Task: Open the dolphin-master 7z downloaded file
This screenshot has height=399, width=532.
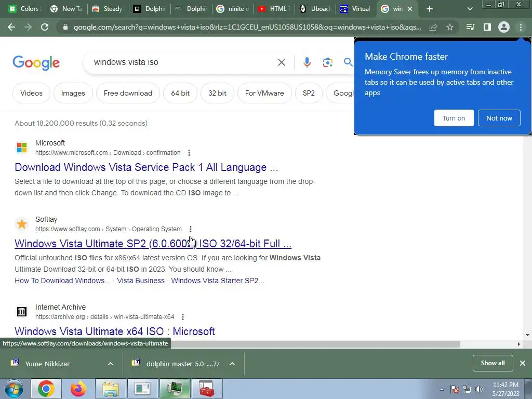Action: [177, 364]
